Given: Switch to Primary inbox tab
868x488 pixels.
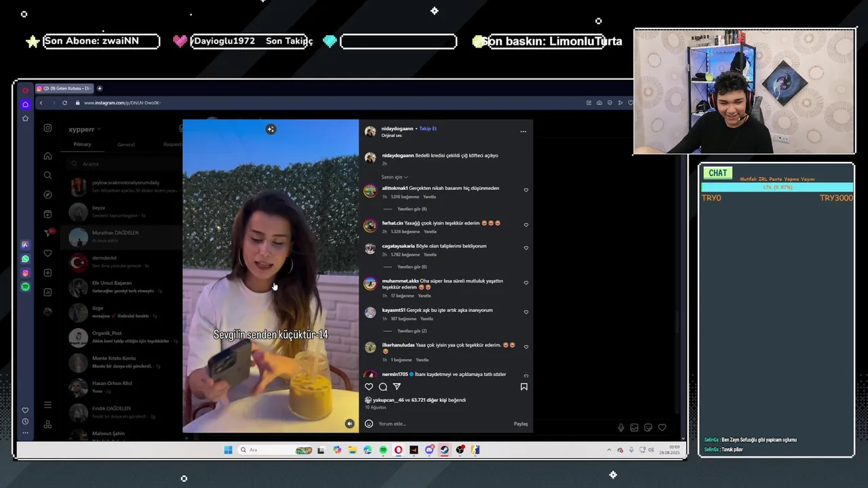Looking at the screenshot, I should pos(82,144).
